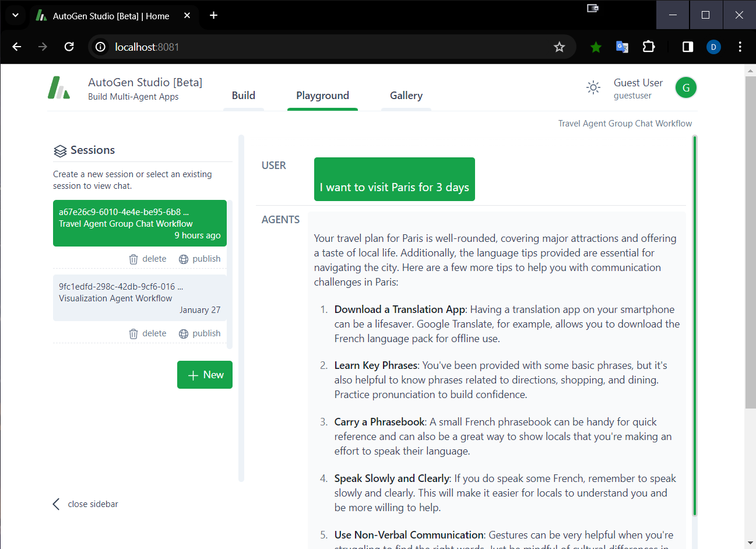Open the Gallery tab

pyautogui.click(x=406, y=96)
